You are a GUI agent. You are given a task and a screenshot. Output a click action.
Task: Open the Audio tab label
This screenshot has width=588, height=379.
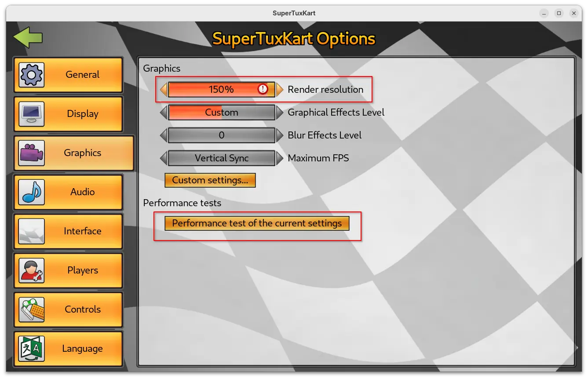82,192
